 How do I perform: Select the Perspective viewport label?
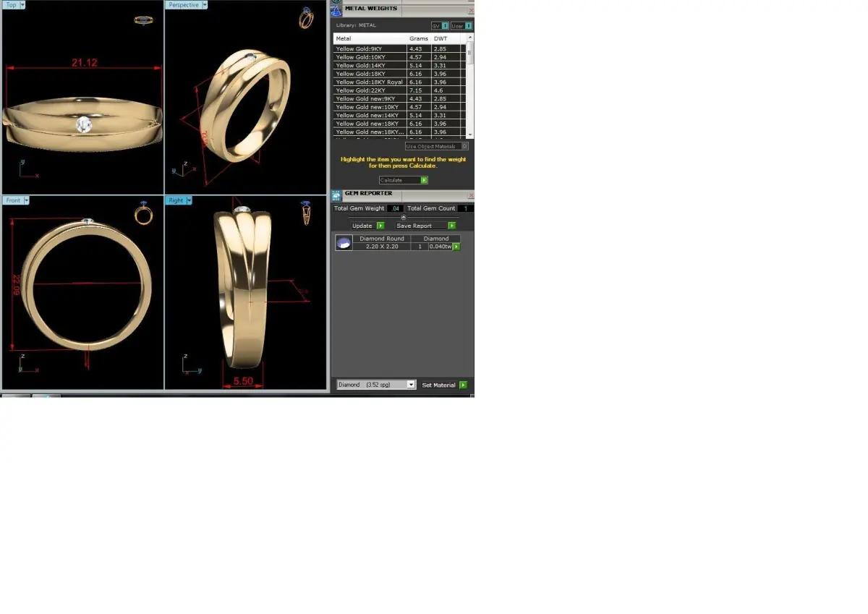pos(184,5)
